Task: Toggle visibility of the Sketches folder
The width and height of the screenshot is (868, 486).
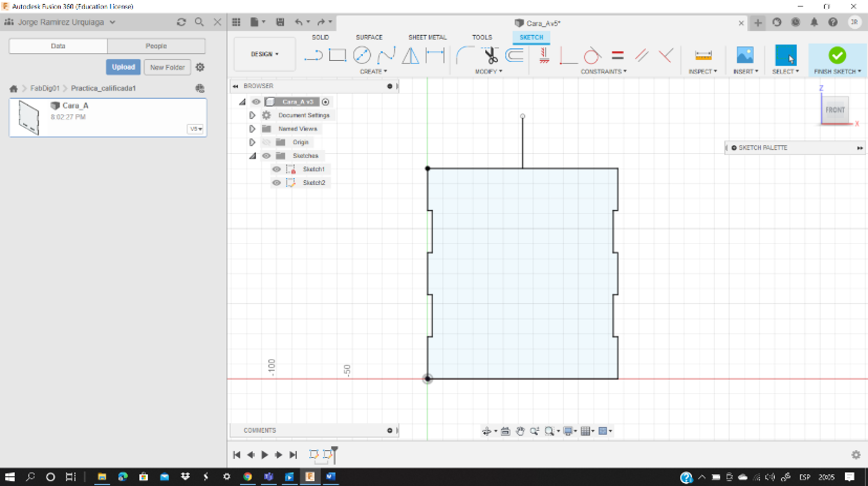Action: click(x=266, y=156)
